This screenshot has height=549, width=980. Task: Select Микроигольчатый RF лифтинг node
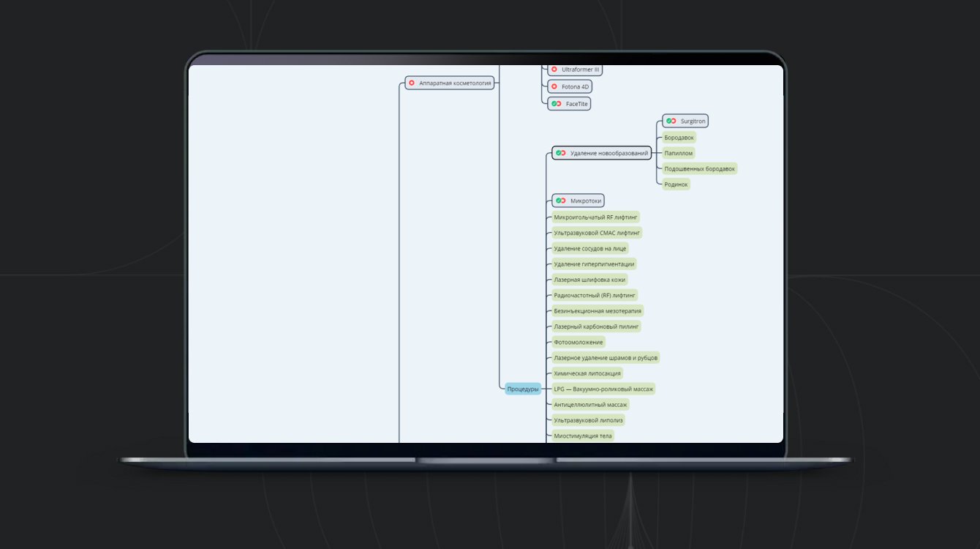[596, 217]
